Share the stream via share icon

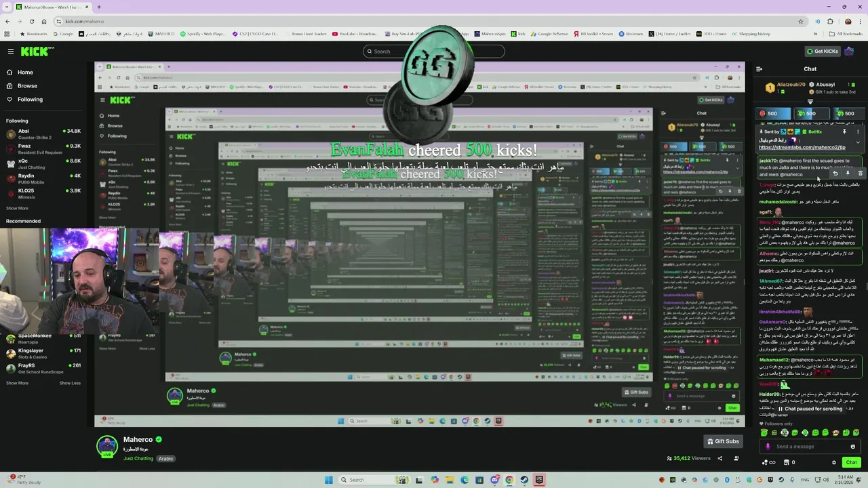[719, 459]
